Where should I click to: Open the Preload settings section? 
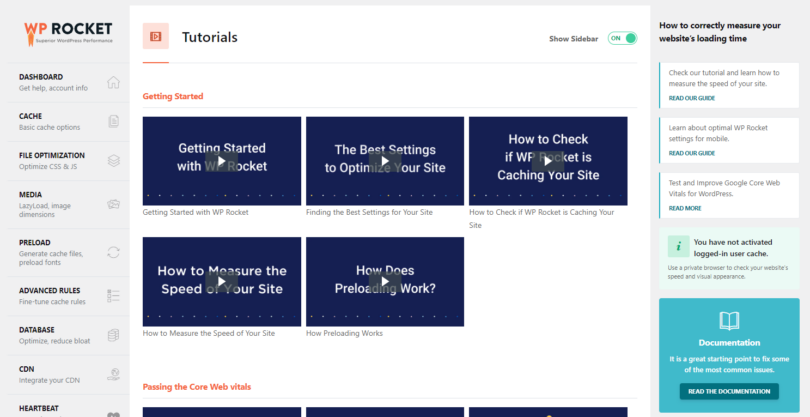(x=68, y=252)
